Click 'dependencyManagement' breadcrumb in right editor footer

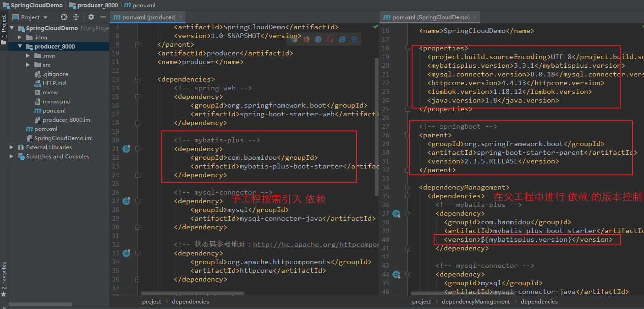pyautogui.click(x=476, y=302)
